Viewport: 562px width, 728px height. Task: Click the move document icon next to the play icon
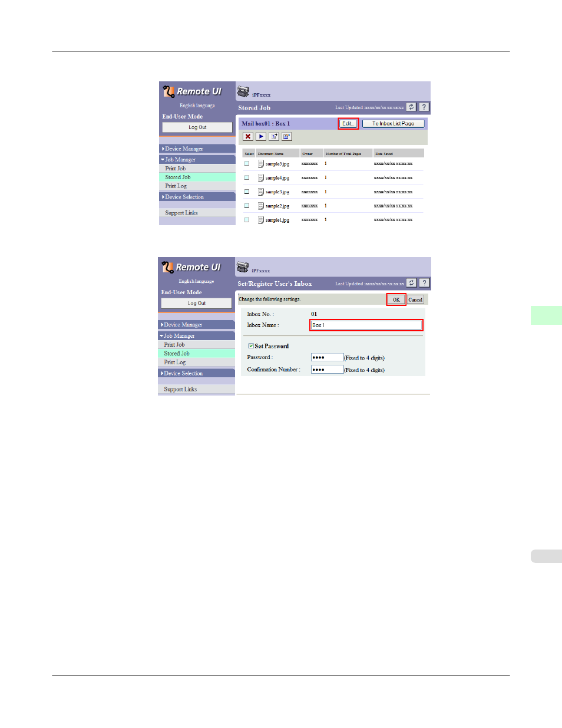point(274,136)
